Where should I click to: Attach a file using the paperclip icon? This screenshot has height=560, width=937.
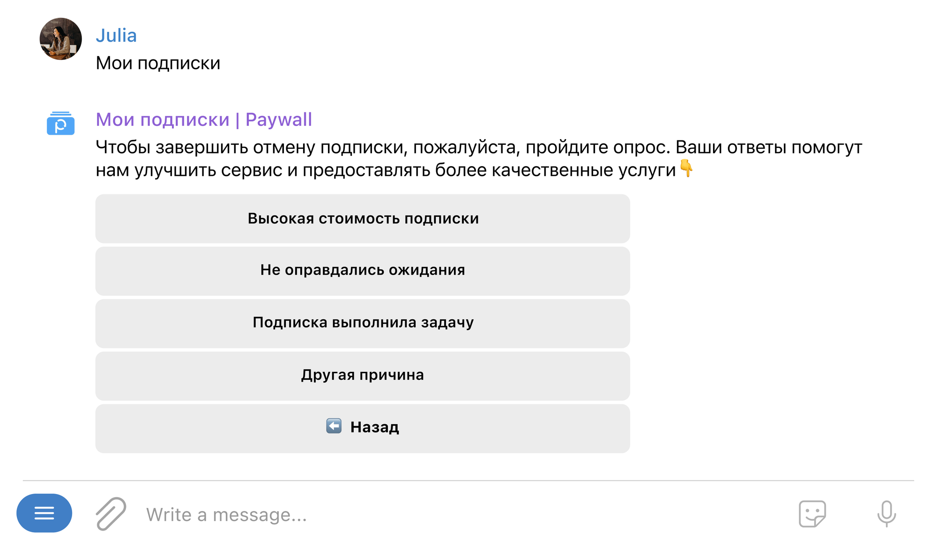111,514
